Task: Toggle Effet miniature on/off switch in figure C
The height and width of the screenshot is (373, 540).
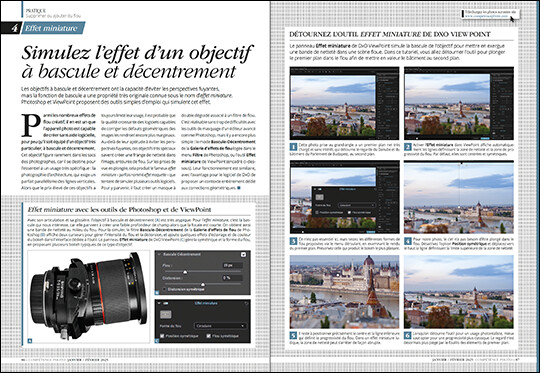Action: click(166, 303)
